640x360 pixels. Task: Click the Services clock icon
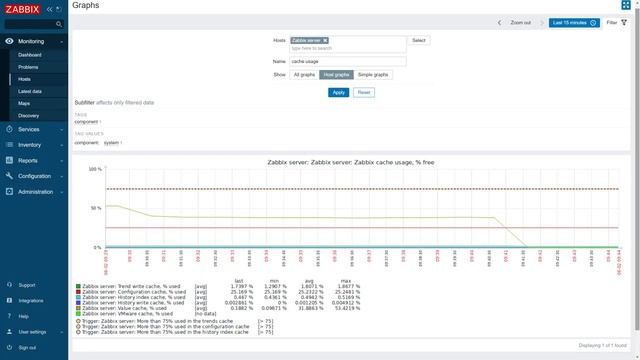9,129
